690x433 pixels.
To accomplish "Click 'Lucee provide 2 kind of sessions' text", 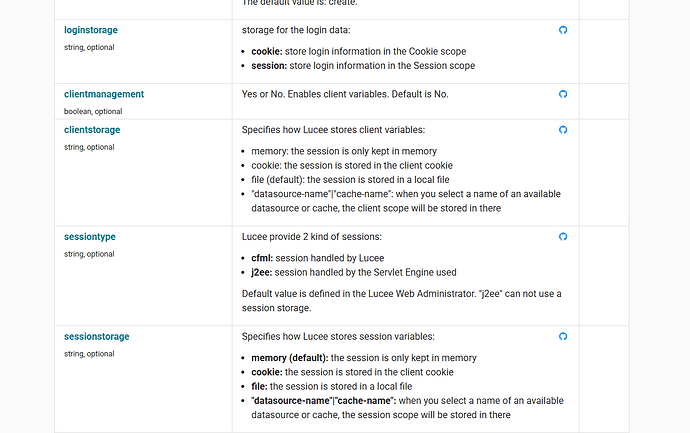I will [x=311, y=237].
